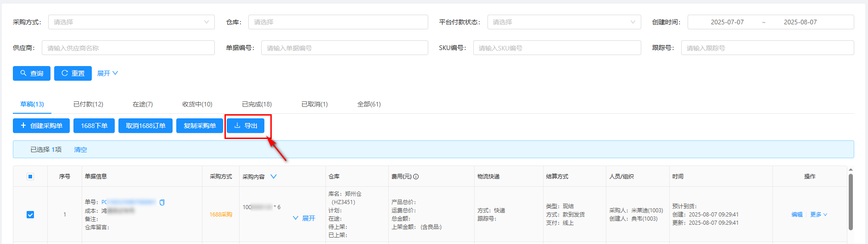This screenshot has height=244, width=868.
Task: Click 创建采购单 to create purchase order
Action: [41, 126]
